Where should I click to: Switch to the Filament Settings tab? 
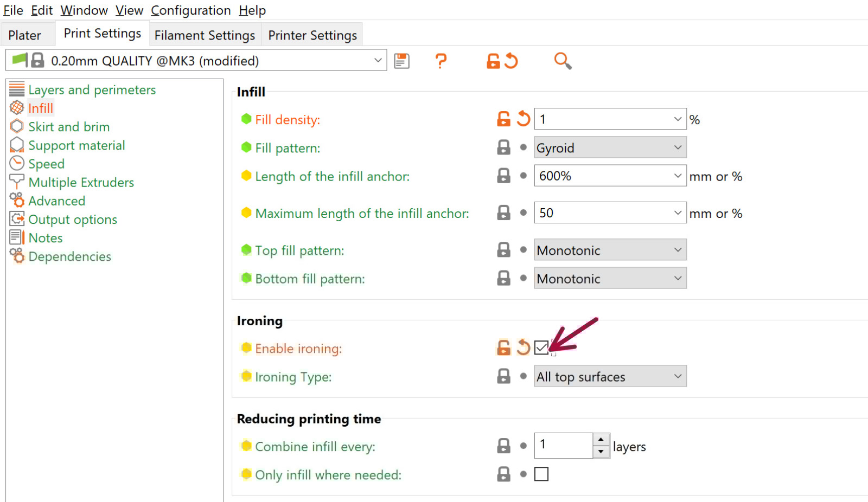coord(205,35)
